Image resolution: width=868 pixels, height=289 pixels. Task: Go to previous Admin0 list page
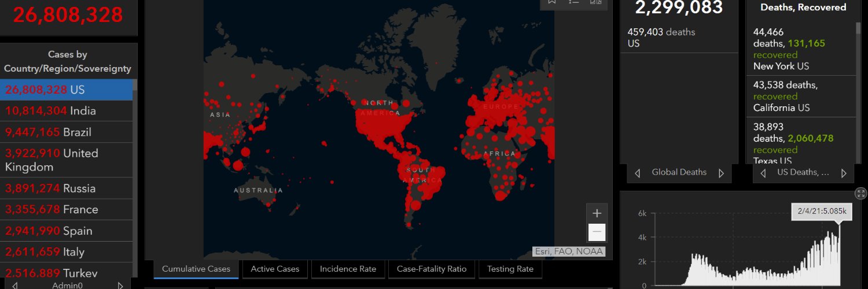click(16, 285)
